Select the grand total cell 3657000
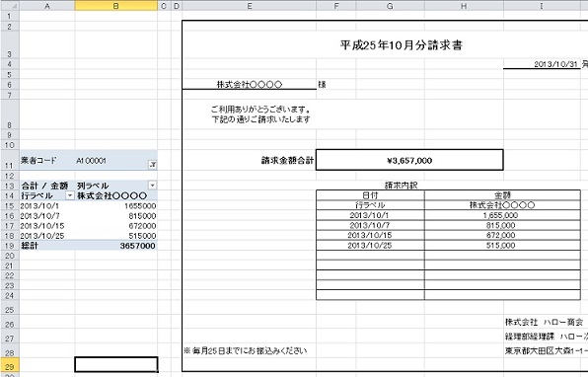This screenshot has height=377, width=588. 115,246
